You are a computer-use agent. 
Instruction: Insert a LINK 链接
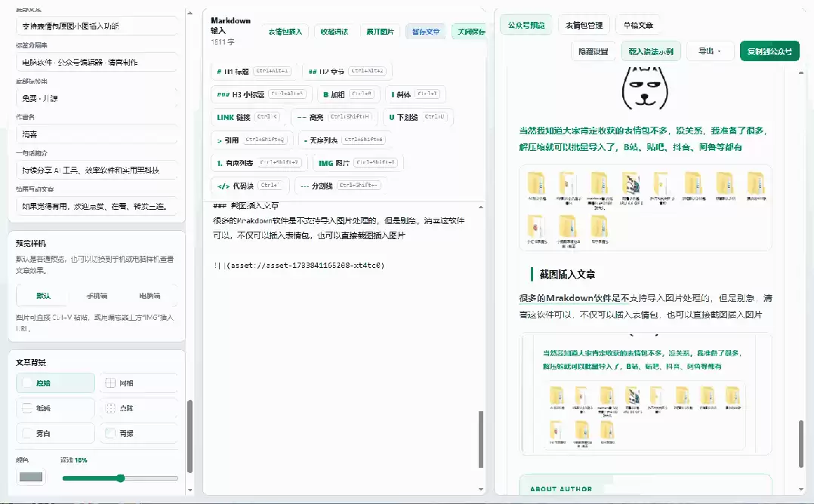point(248,117)
